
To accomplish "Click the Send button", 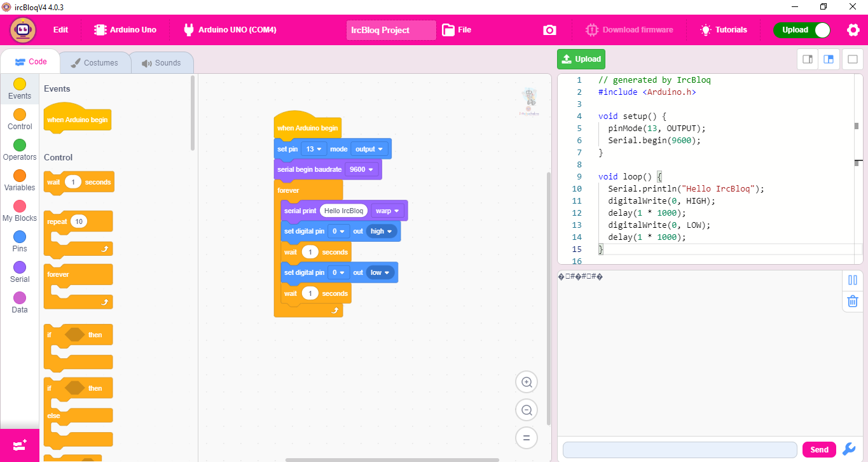I will 819,449.
